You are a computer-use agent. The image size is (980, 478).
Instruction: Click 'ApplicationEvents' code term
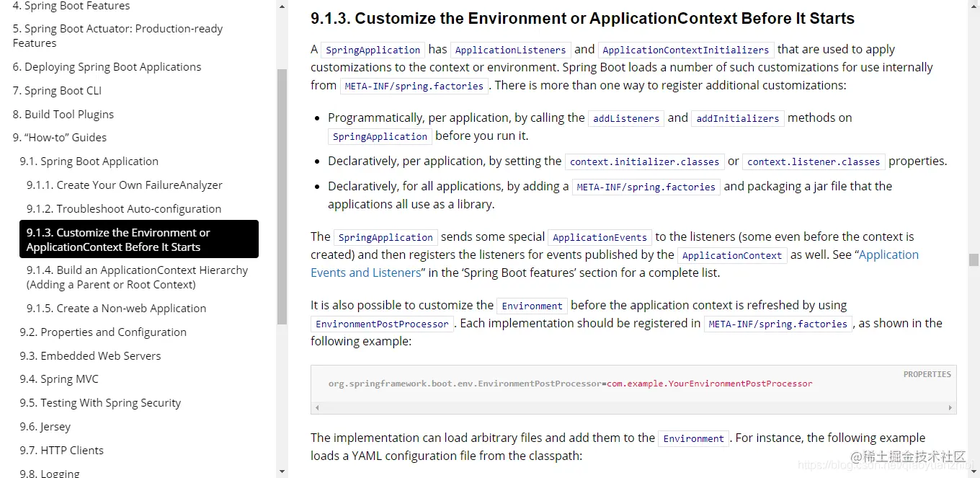(600, 238)
